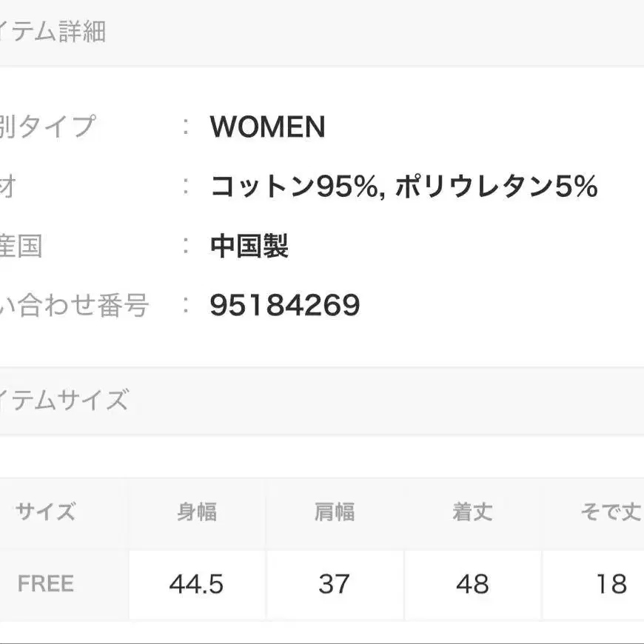Click the サイズ column header
The image size is (644, 644).
(45, 511)
